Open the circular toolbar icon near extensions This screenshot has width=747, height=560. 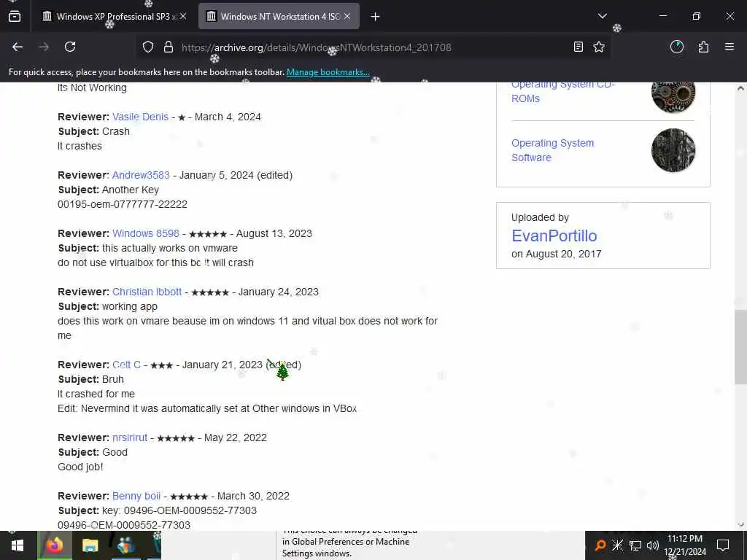(x=677, y=47)
